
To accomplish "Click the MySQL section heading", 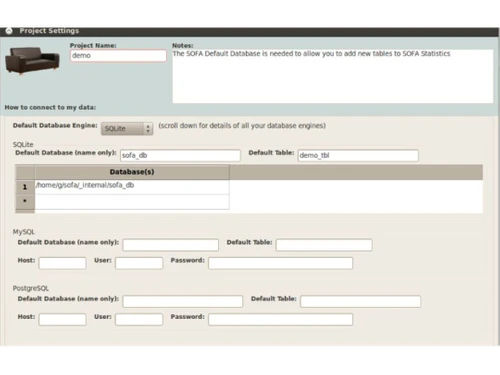I will 24,232.
